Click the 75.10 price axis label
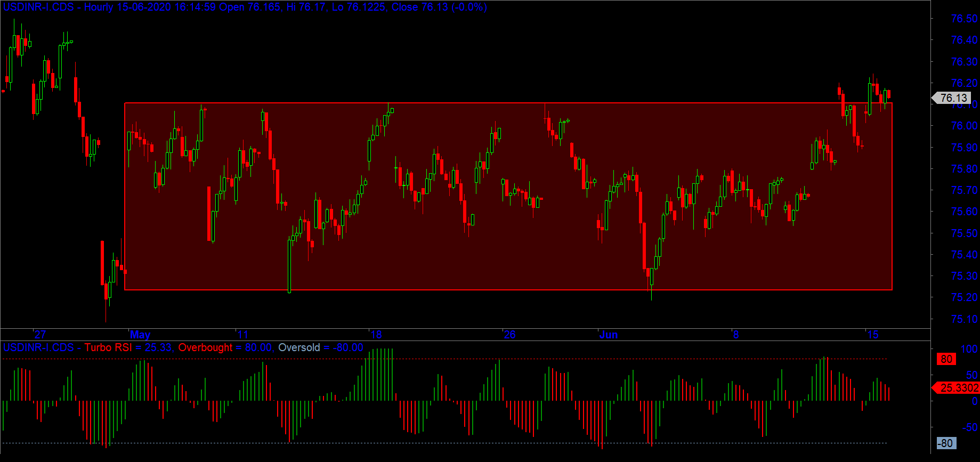 coord(964,319)
